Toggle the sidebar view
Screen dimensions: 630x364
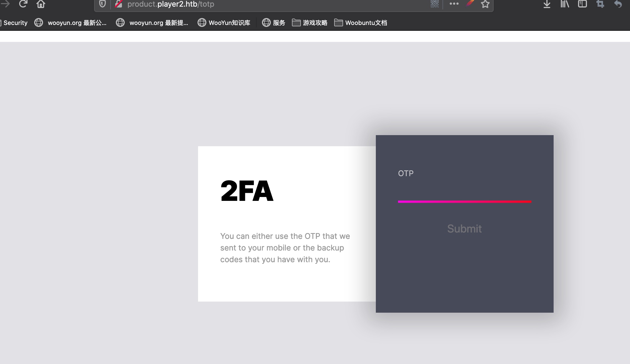point(582,4)
